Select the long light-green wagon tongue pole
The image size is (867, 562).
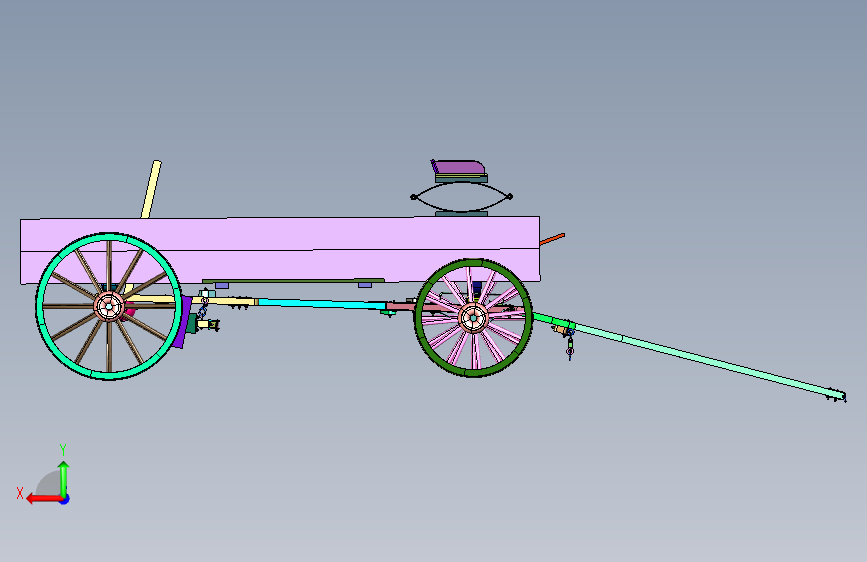[708, 360]
